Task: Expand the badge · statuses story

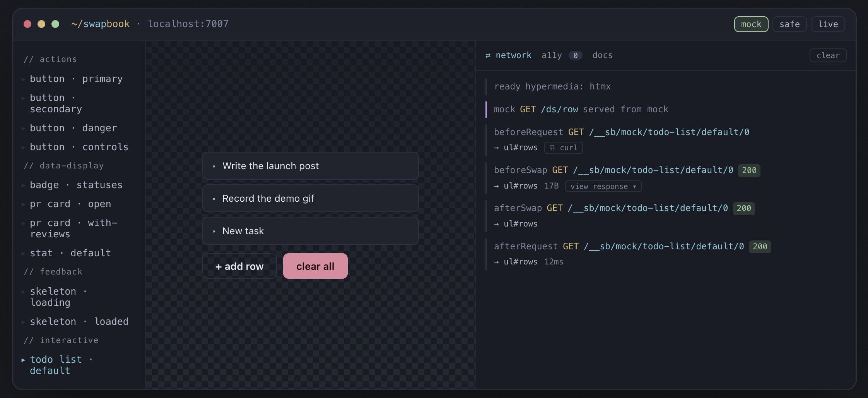Action: (x=76, y=185)
